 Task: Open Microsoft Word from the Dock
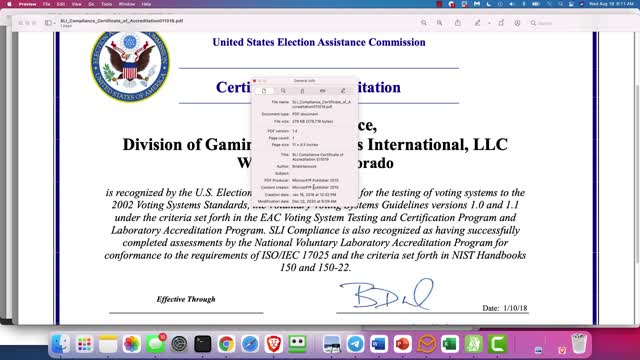[379, 344]
